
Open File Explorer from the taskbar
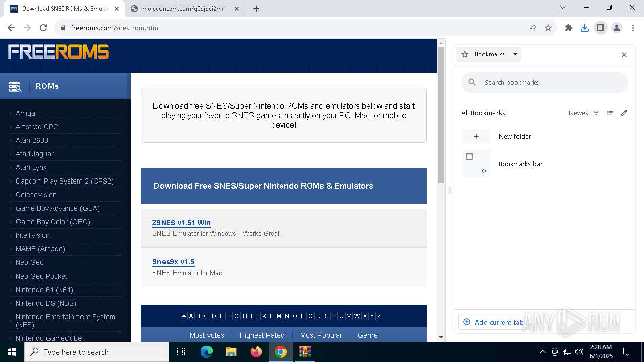click(231, 352)
